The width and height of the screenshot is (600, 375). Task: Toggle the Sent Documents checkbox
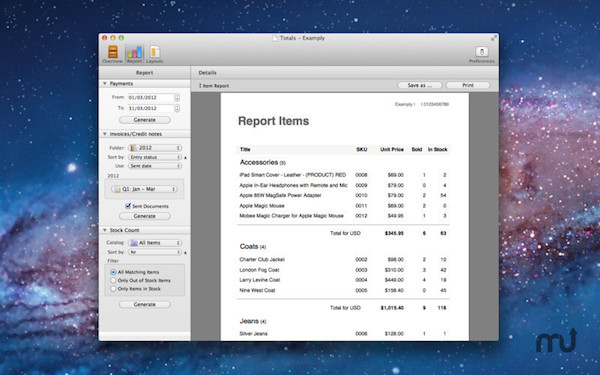128,206
